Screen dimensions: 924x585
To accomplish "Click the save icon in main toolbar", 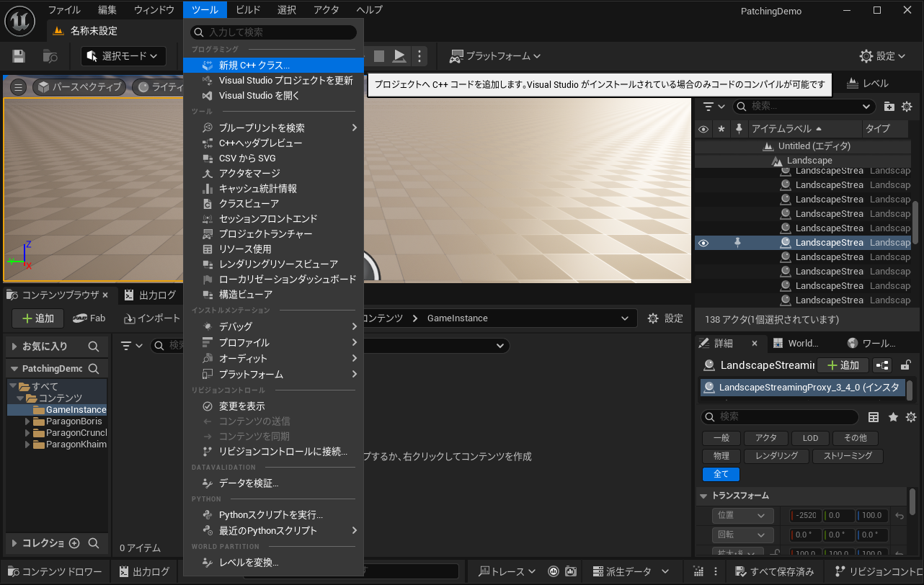I will point(19,56).
